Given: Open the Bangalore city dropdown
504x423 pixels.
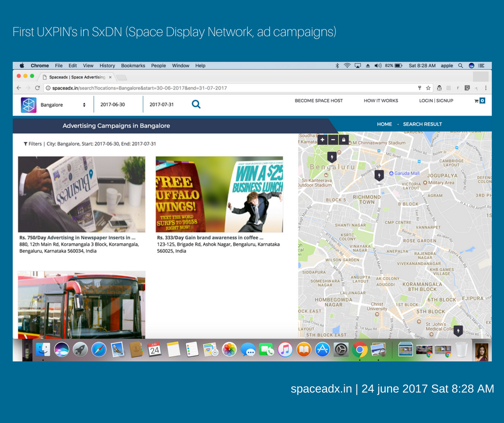Looking at the screenshot, I should click(63, 105).
